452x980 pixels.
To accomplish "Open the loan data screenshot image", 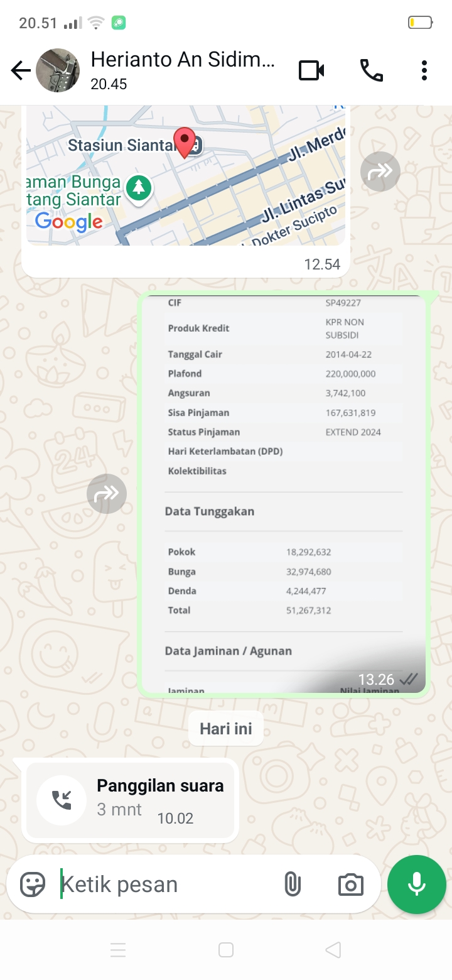I will pyautogui.click(x=284, y=494).
